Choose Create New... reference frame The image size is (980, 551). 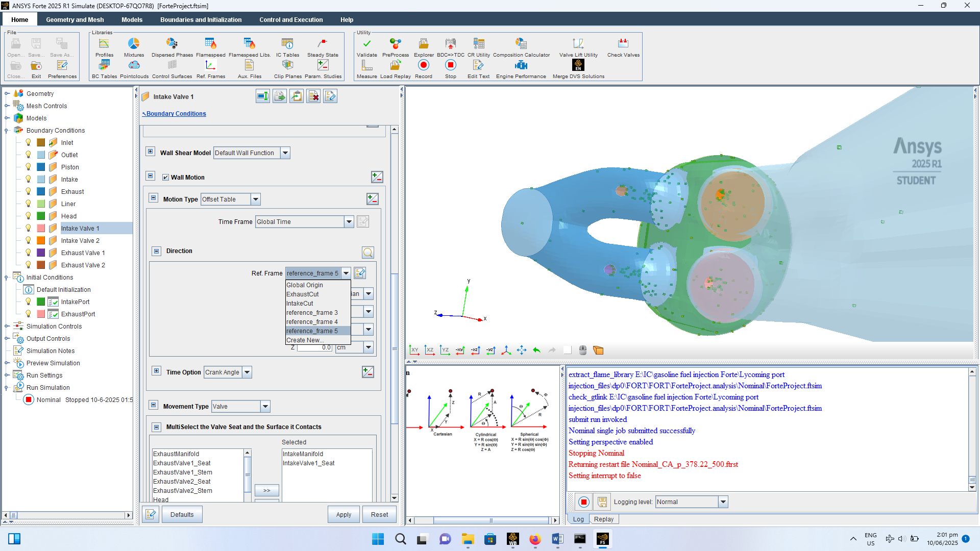point(318,340)
